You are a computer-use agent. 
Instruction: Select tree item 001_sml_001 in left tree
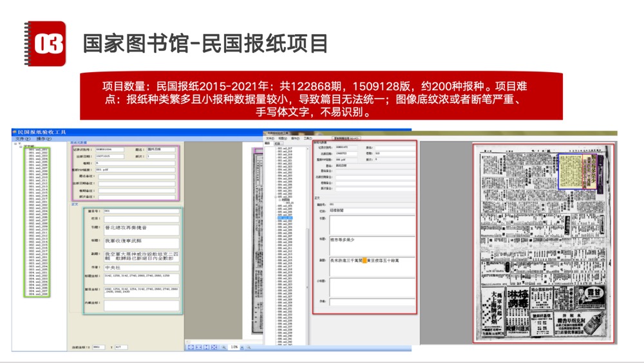click(x=39, y=149)
